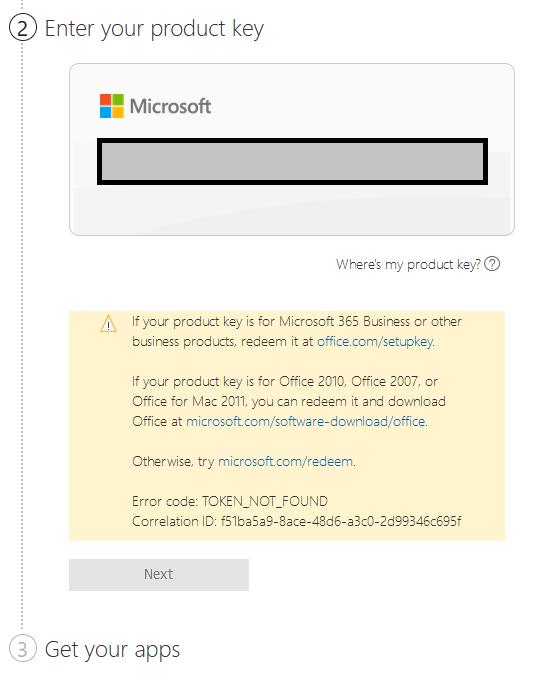This screenshot has width=544, height=674.
Task: Open the "Where's my product key?" help link
Action: click(408, 264)
